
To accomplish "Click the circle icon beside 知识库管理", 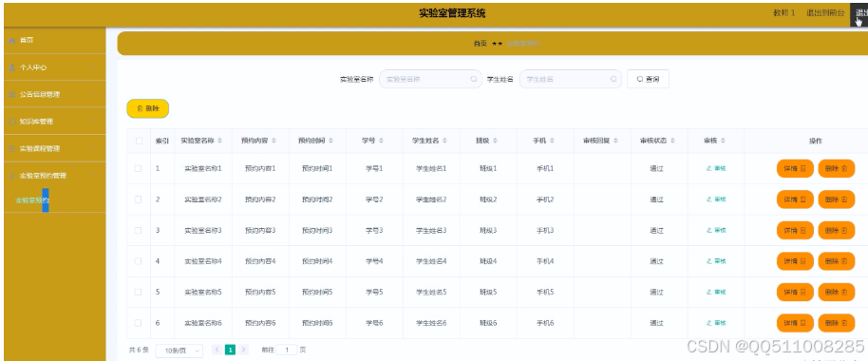I will [11, 122].
